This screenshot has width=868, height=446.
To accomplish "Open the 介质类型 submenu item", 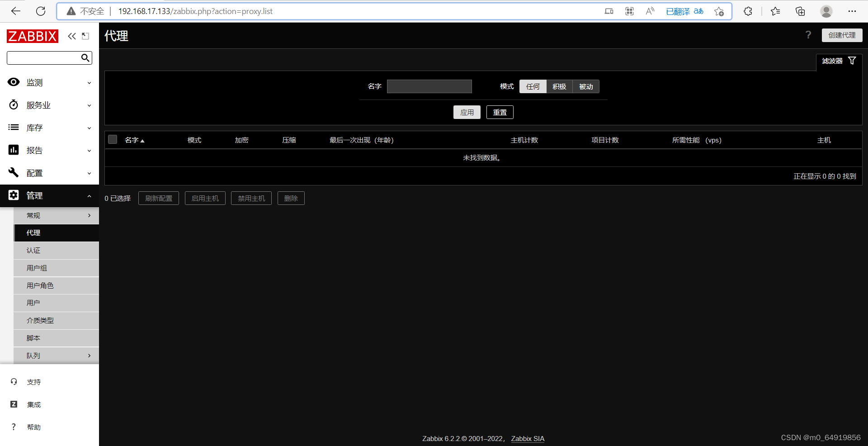I will tap(57, 320).
